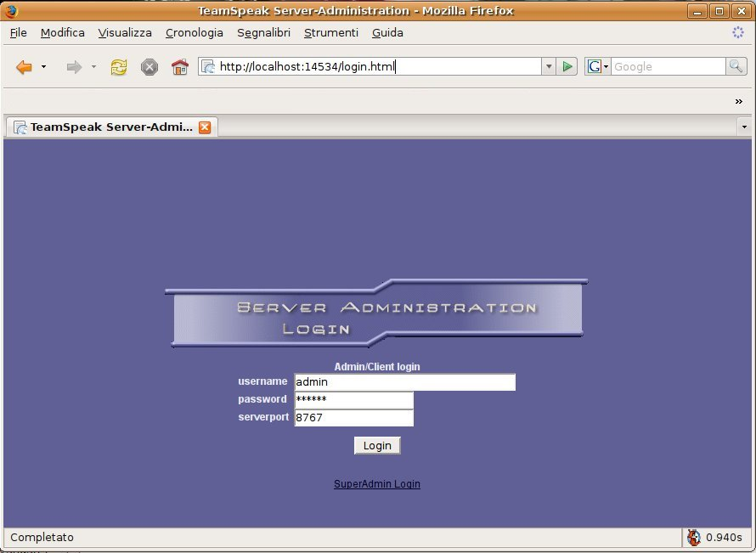Click the Completato status text
This screenshot has width=756, height=553.
42,537
